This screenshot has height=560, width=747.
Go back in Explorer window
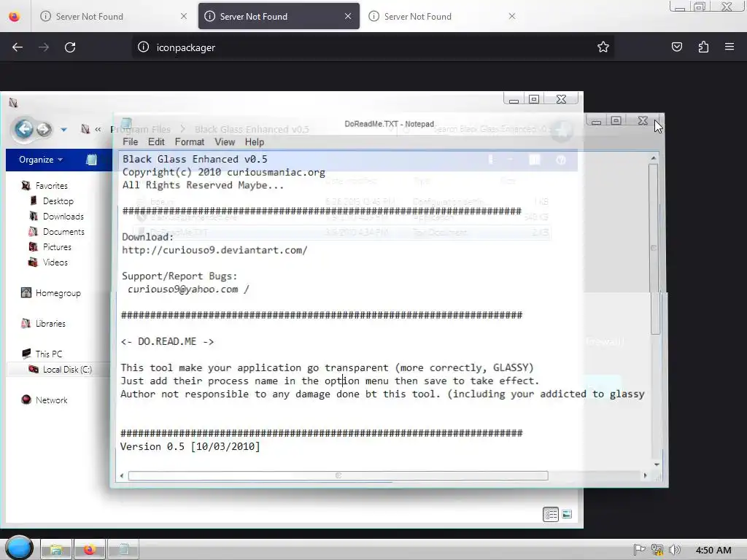click(x=24, y=128)
